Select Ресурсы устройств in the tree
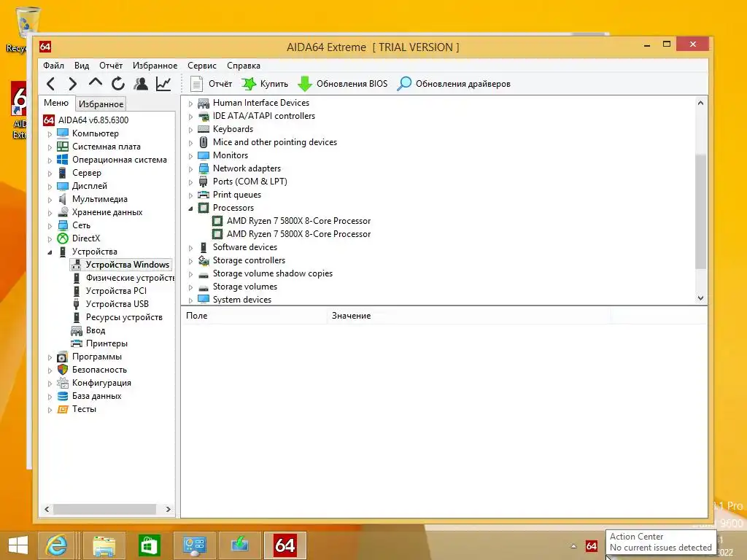The height and width of the screenshot is (560, 747). click(x=124, y=317)
